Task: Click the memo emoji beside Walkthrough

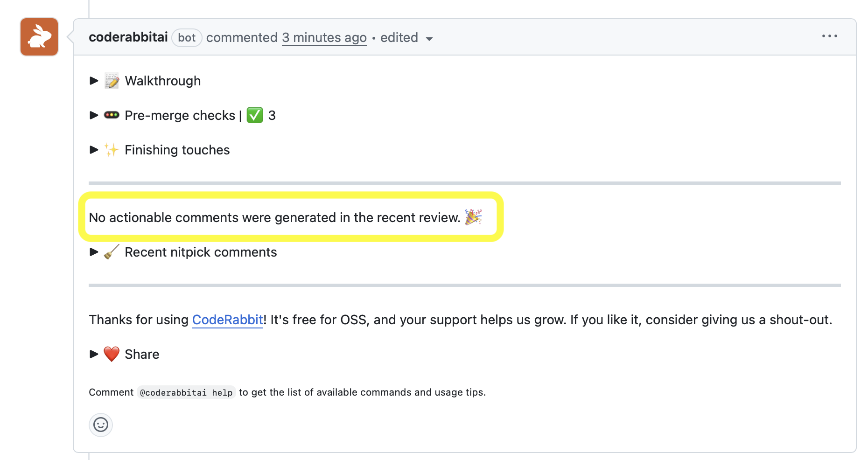Action: (x=112, y=81)
